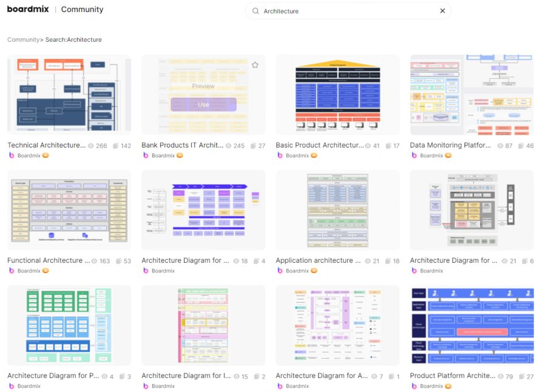Click Community breadcrumb link

pyautogui.click(x=23, y=39)
